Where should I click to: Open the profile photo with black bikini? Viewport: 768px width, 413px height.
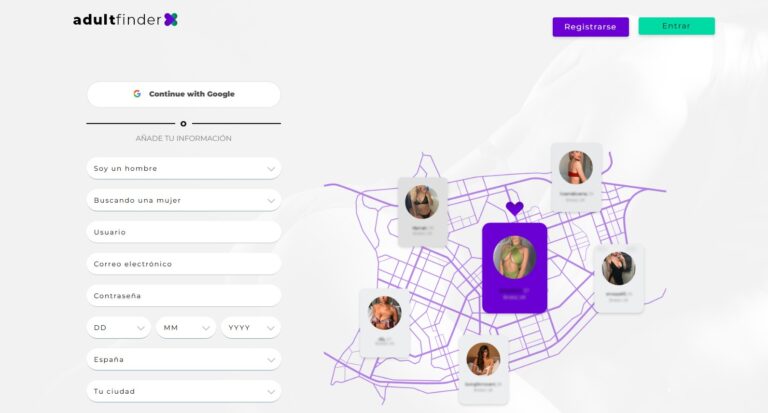click(422, 202)
